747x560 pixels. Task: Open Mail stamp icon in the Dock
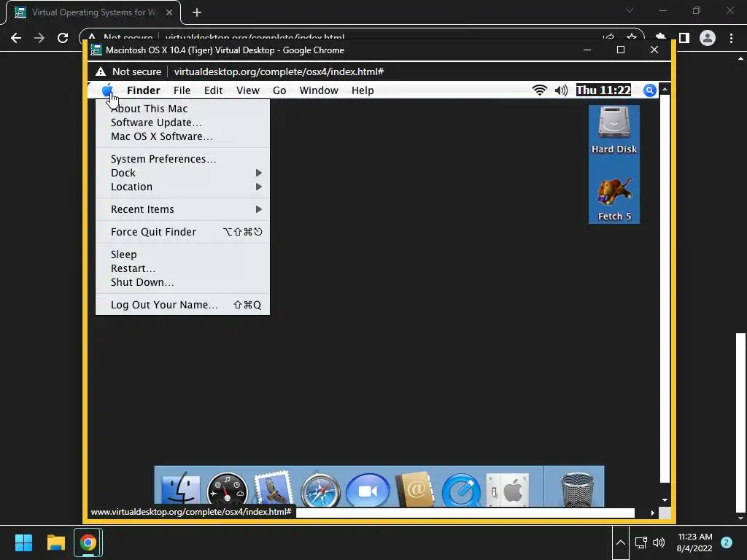click(x=274, y=489)
